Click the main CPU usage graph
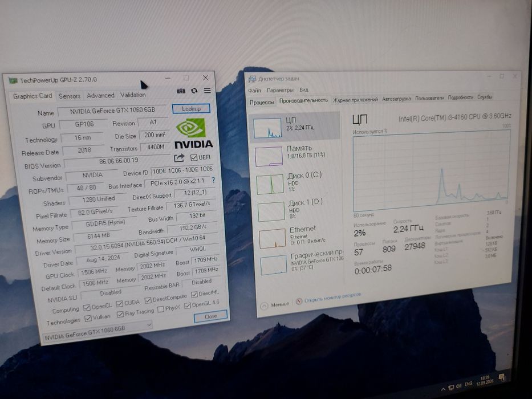The width and height of the screenshot is (532, 399). pos(431,172)
